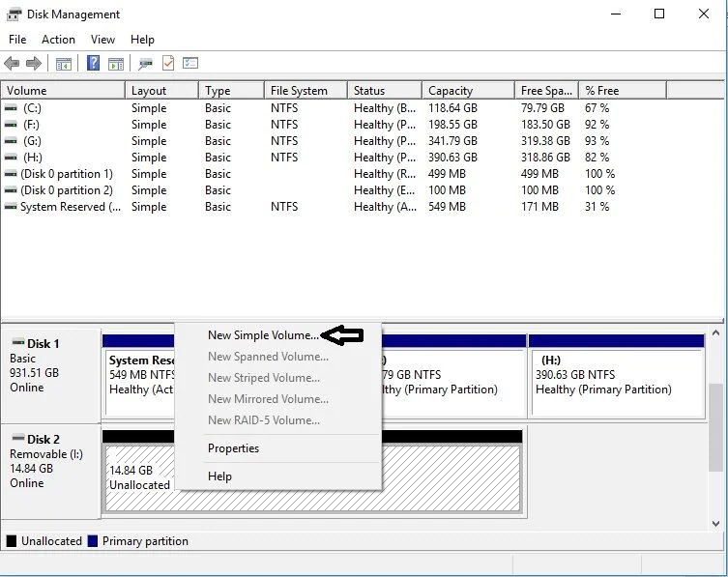Select the Disk 2 Removable (I:) label
Viewport: 728px width, 577px height.
[50, 471]
